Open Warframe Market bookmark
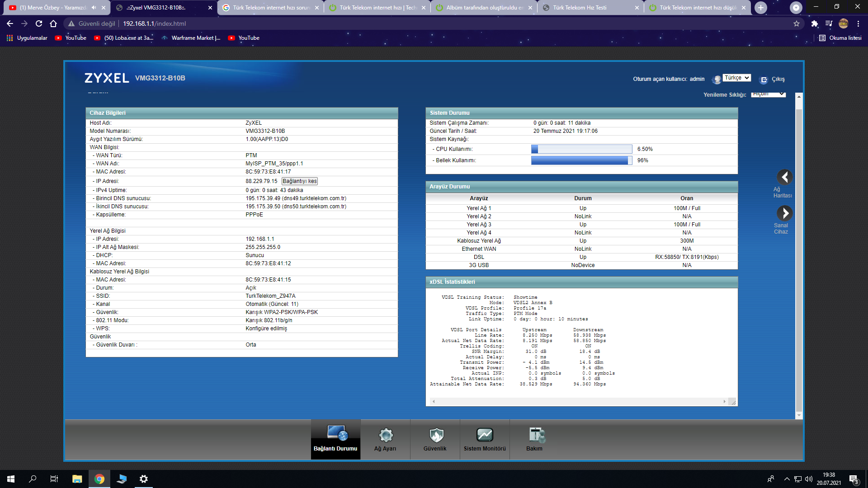The image size is (868, 488). click(x=191, y=38)
